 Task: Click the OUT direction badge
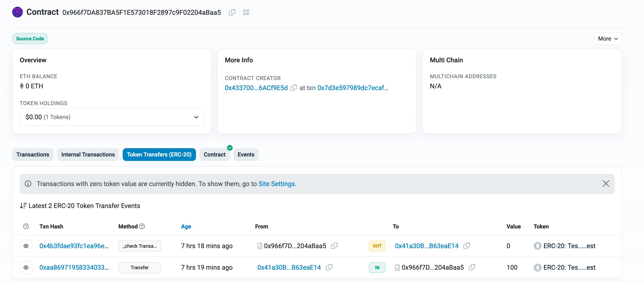click(377, 246)
